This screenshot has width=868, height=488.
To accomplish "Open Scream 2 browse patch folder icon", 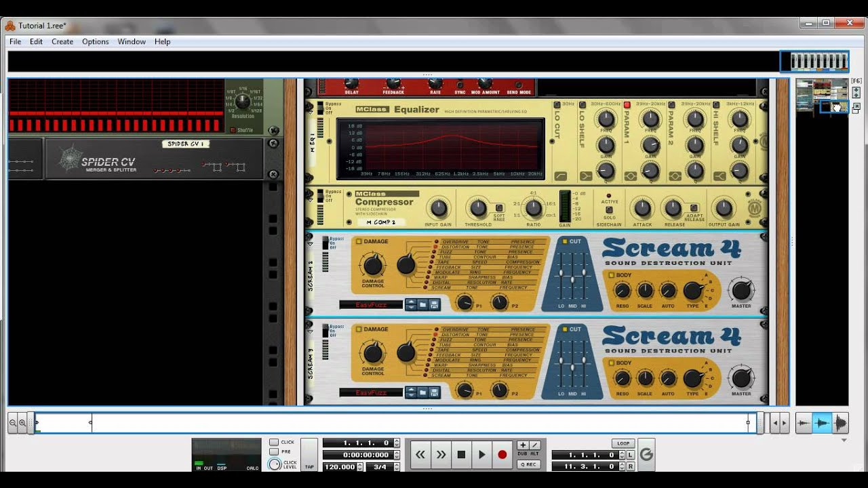I will (422, 305).
